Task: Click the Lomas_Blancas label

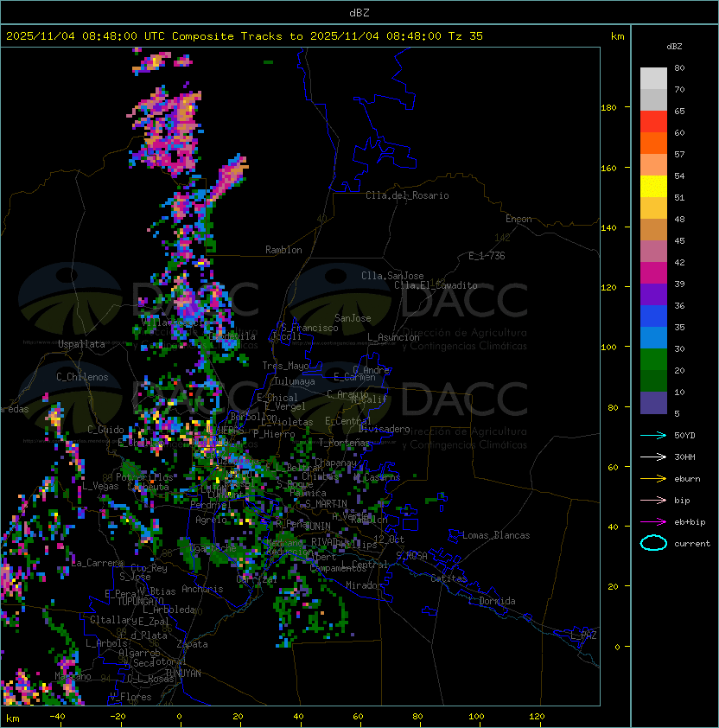Action: 496,535
